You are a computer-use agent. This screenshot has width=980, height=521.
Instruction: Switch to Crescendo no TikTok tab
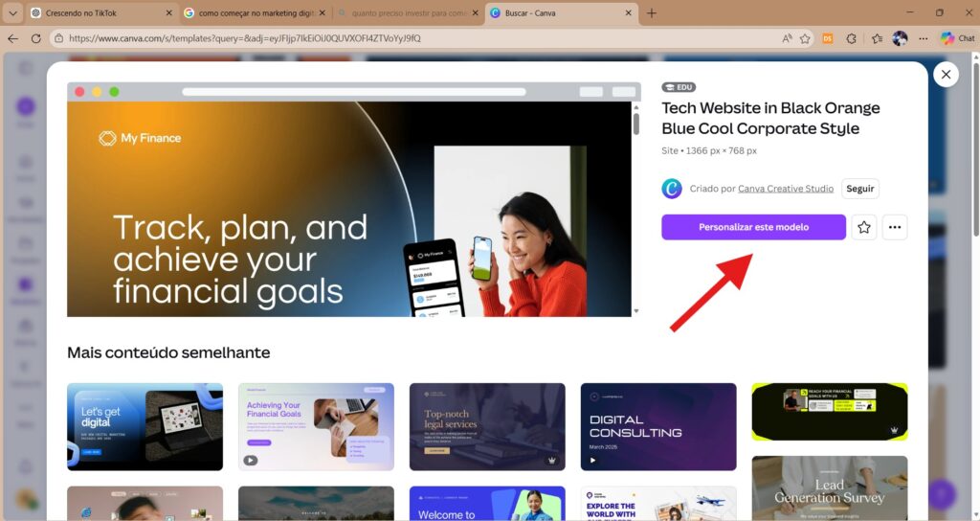(x=100, y=12)
